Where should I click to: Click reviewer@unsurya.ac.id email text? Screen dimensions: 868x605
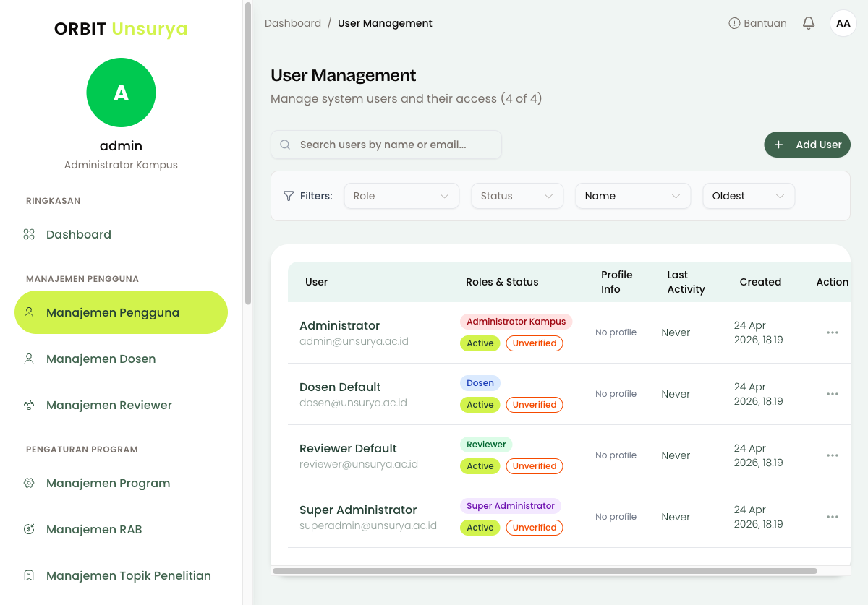pos(359,464)
